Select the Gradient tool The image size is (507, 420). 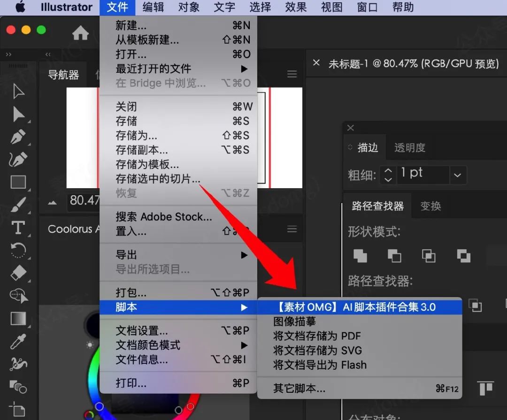[19, 318]
